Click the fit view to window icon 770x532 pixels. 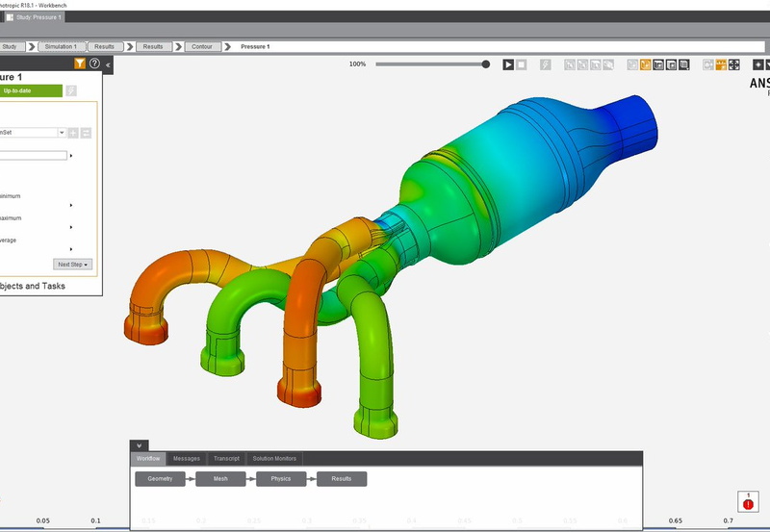click(x=733, y=64)
